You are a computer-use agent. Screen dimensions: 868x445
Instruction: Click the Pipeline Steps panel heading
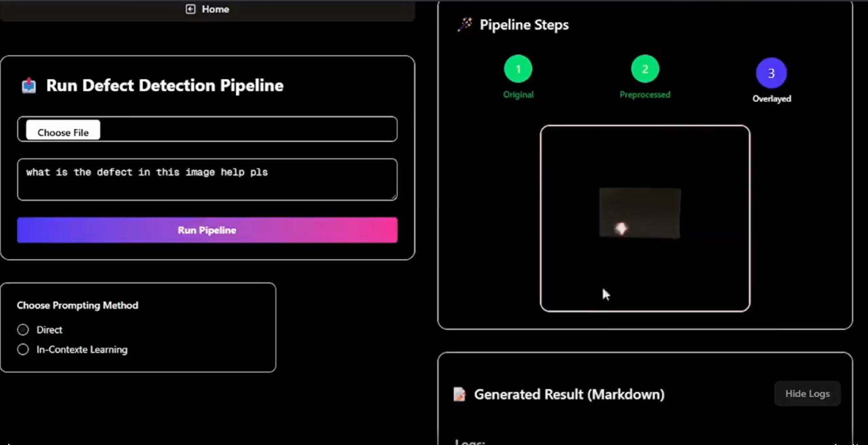tap(524, 25)
